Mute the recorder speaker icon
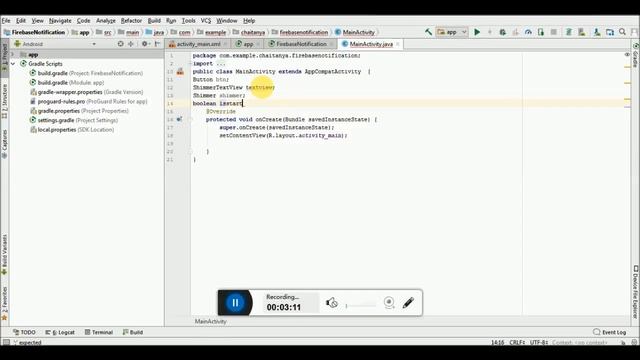640x360 pixels. (331, 302)
